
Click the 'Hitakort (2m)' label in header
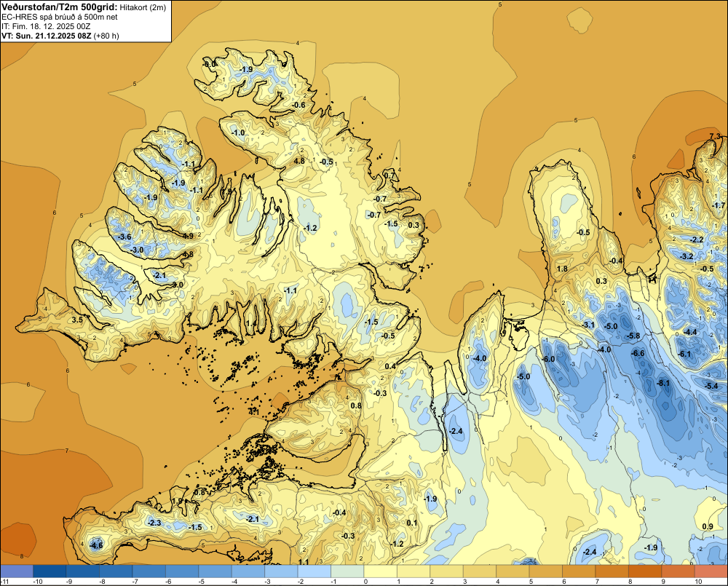(x=142, y=7)
